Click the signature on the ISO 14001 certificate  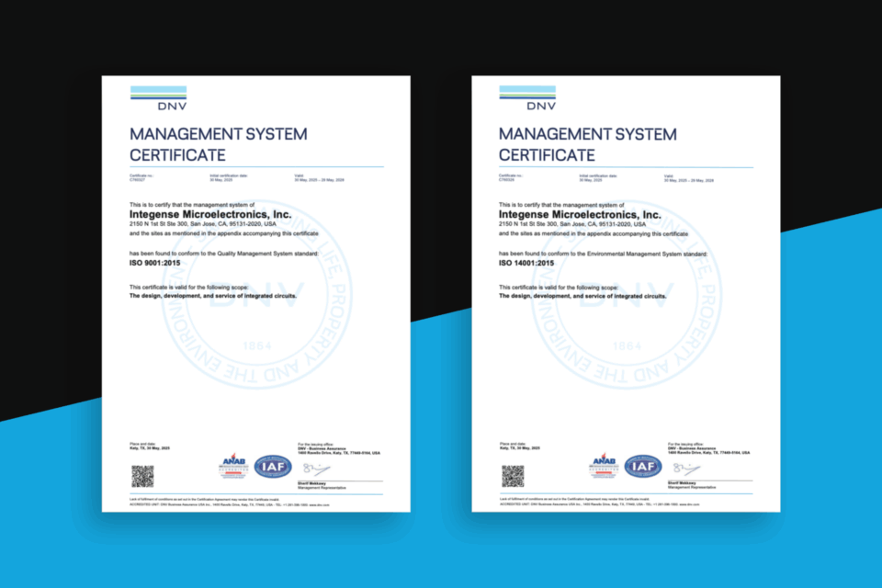(687, 469)
